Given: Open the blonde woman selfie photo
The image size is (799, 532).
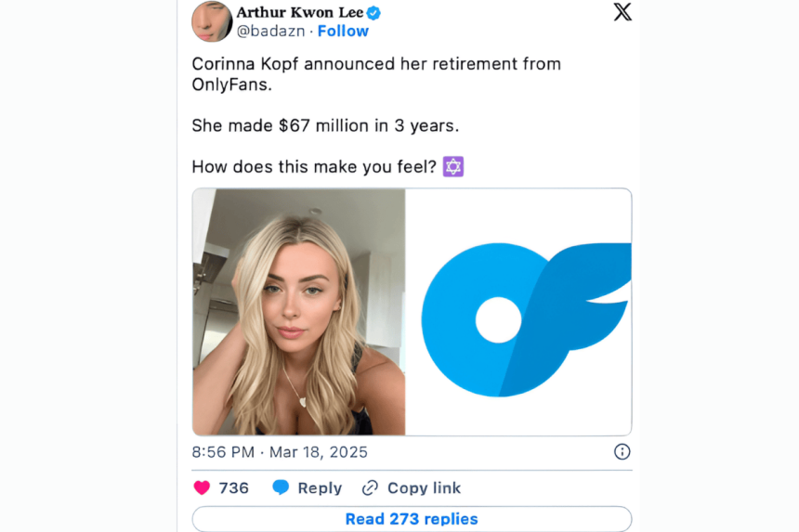Looking at the screenshot, I should click(298, 312).
